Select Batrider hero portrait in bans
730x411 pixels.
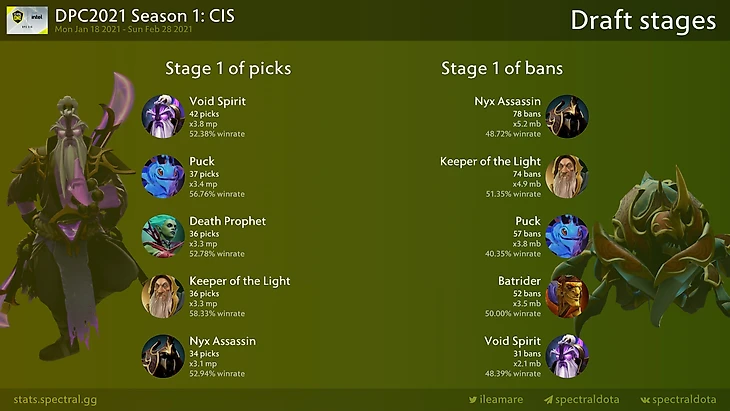567,296
